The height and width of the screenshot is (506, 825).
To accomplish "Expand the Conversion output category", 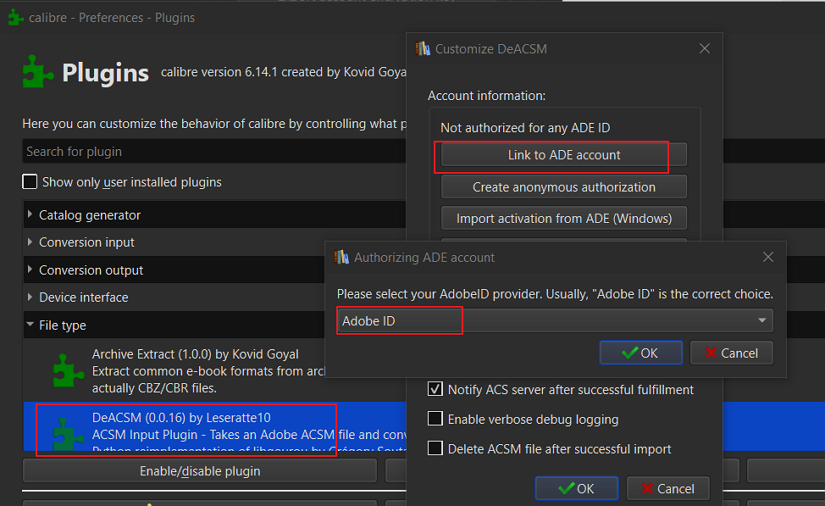I will point(30,269).
